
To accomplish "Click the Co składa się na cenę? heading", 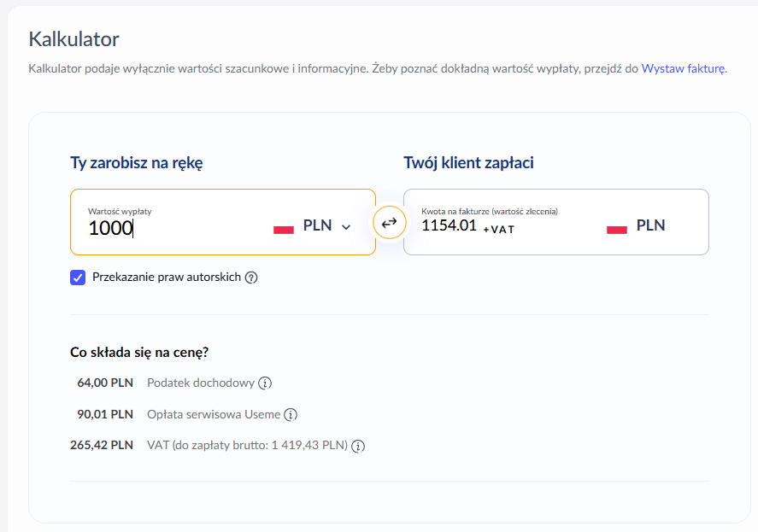I will [x=139, y=352].
